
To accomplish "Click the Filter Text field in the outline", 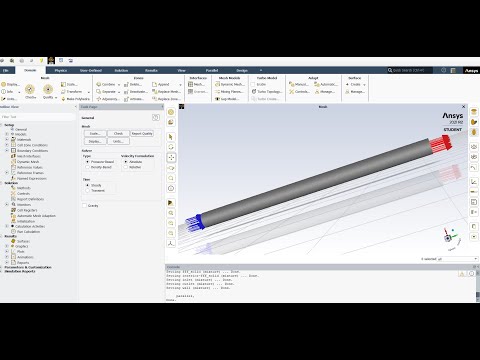I will pos(38,117).
